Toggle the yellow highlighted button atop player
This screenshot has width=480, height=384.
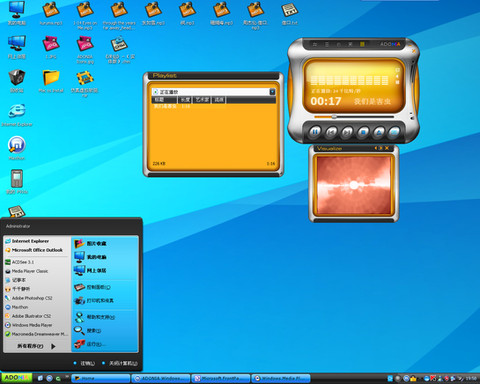click(x=362, y=44)
